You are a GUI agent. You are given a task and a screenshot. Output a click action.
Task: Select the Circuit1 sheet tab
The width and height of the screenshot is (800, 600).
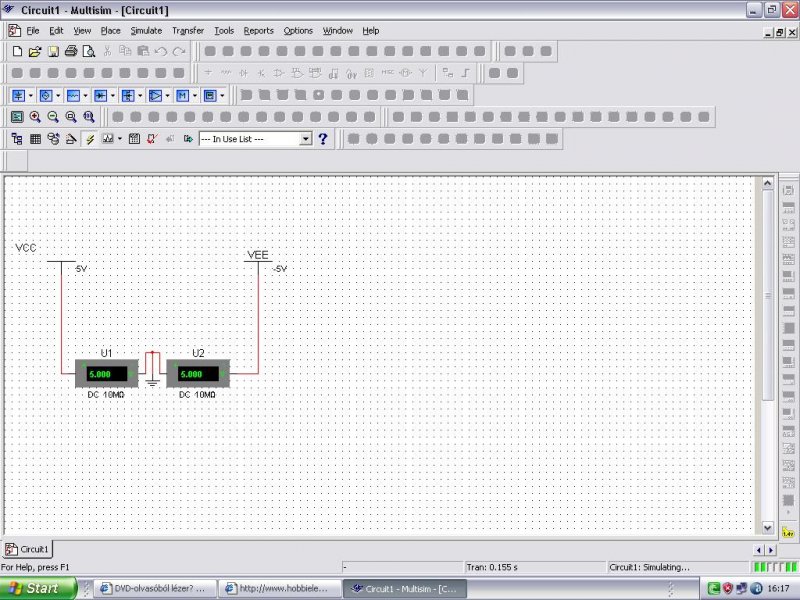pyautogui.click(x=27, y=549)
